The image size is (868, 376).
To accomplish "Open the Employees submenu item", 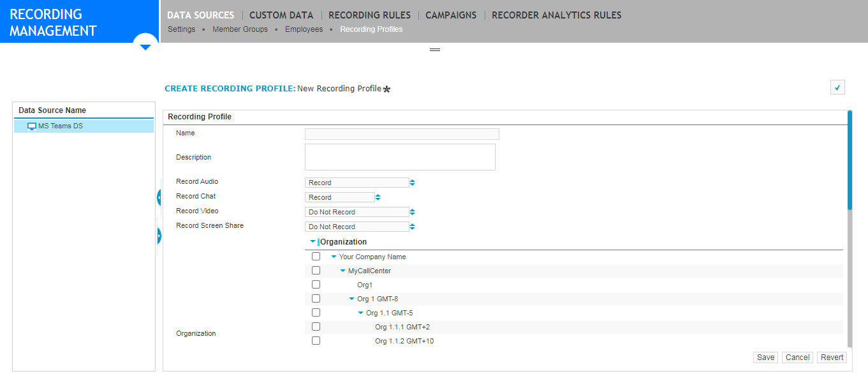I will 304,29.
